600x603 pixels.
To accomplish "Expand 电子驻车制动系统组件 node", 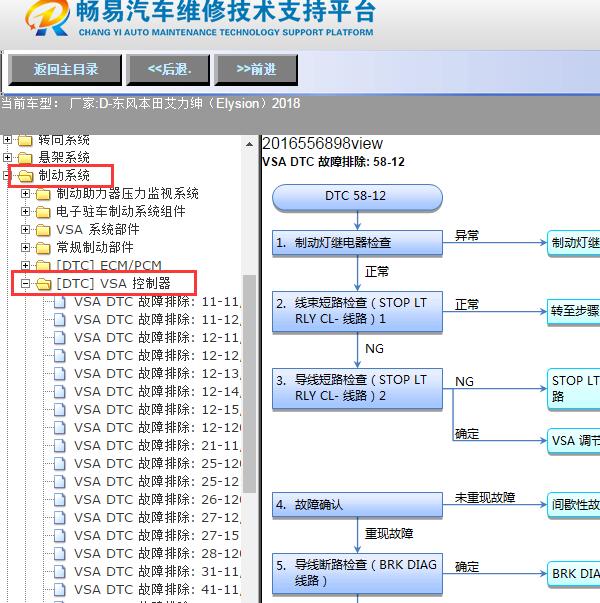I will click(25, 212).
